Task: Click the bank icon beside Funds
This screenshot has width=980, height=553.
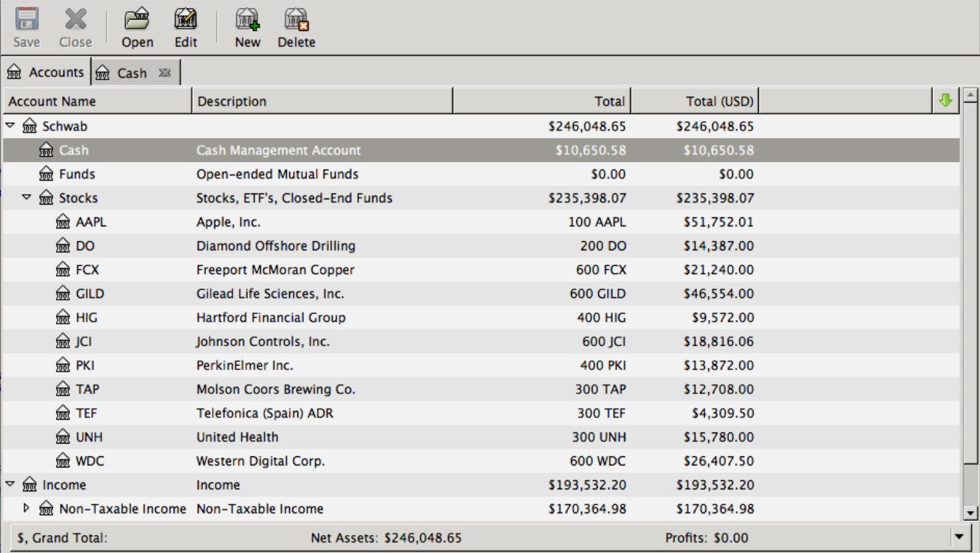Action: (46, 174)
